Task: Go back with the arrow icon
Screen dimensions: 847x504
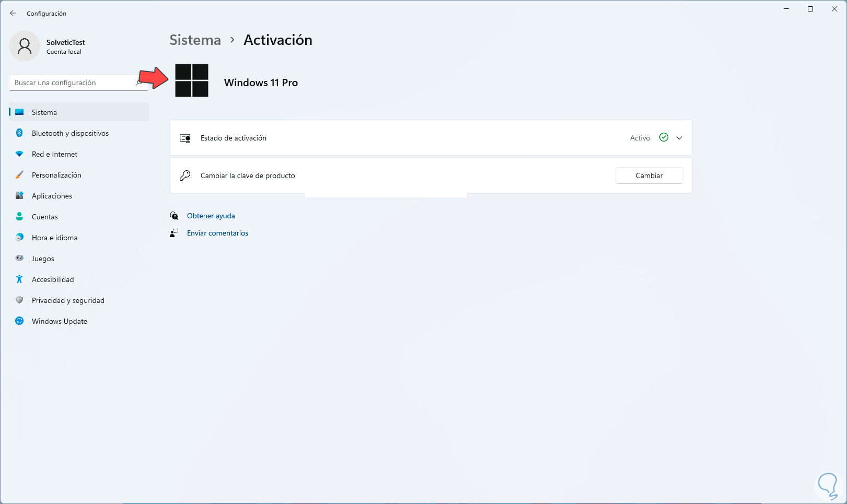Action: [13, 13]
